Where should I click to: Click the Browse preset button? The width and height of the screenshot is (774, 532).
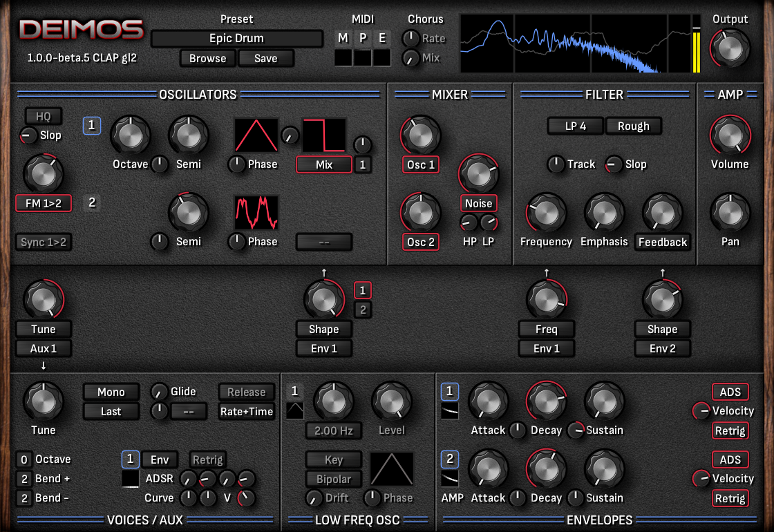click(x=207, y=58)
